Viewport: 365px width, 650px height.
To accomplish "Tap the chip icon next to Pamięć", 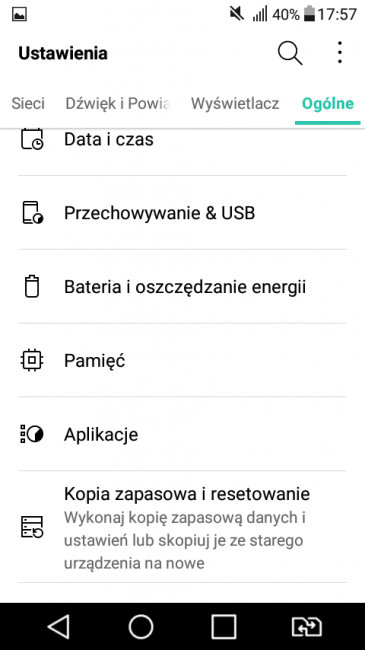I will [32, 360].
